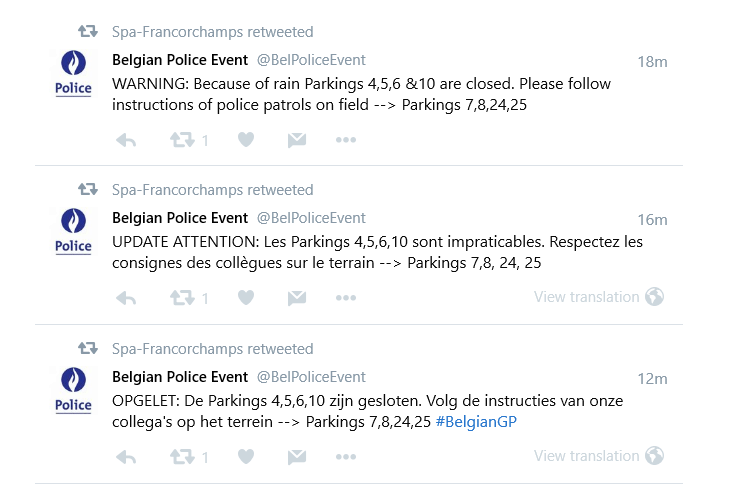View translation of the Dutch OPGELET tweet
Viewport: 749px width, 493px height.
[587, 456]
